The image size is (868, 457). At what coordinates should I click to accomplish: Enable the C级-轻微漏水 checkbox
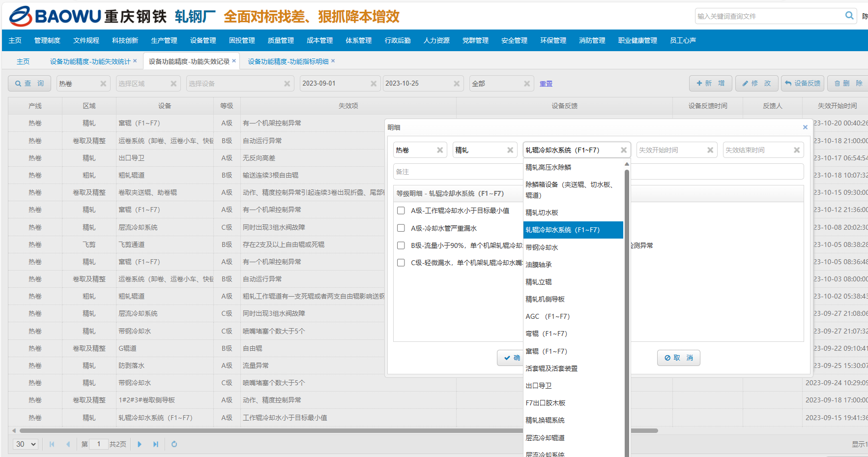pyautogui.click(x=401, y=263)
